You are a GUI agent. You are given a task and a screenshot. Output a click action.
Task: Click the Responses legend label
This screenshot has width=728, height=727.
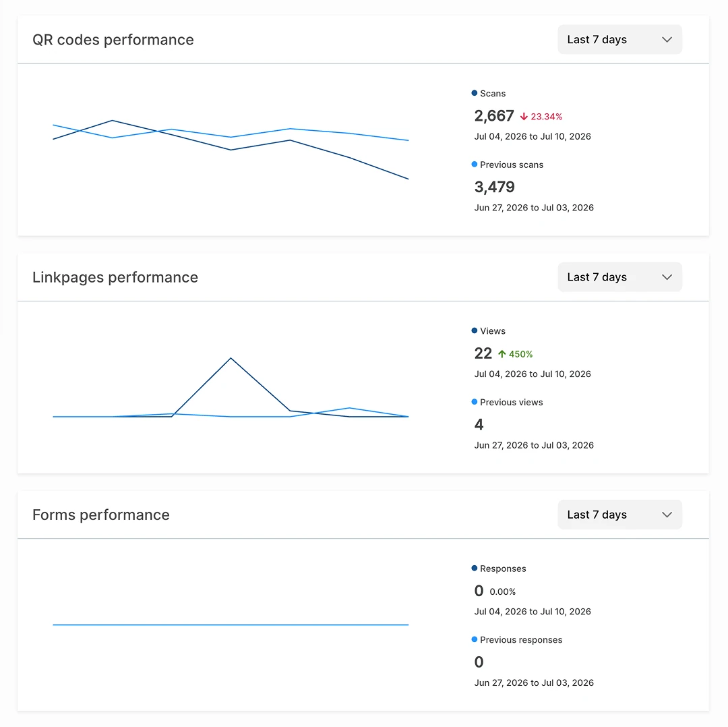pyautogui.click(x=503, y=569)
